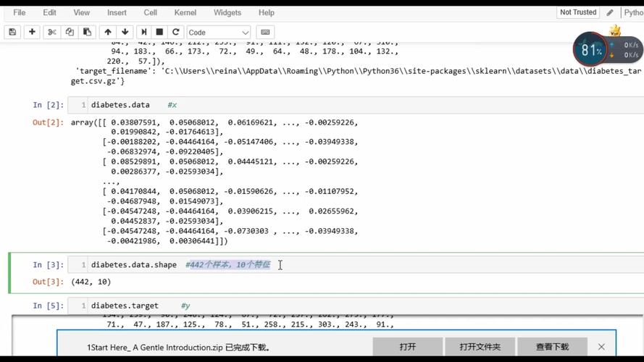Open the Widgets menu
This screenshot has width=644, height=362.
[227, 13]
